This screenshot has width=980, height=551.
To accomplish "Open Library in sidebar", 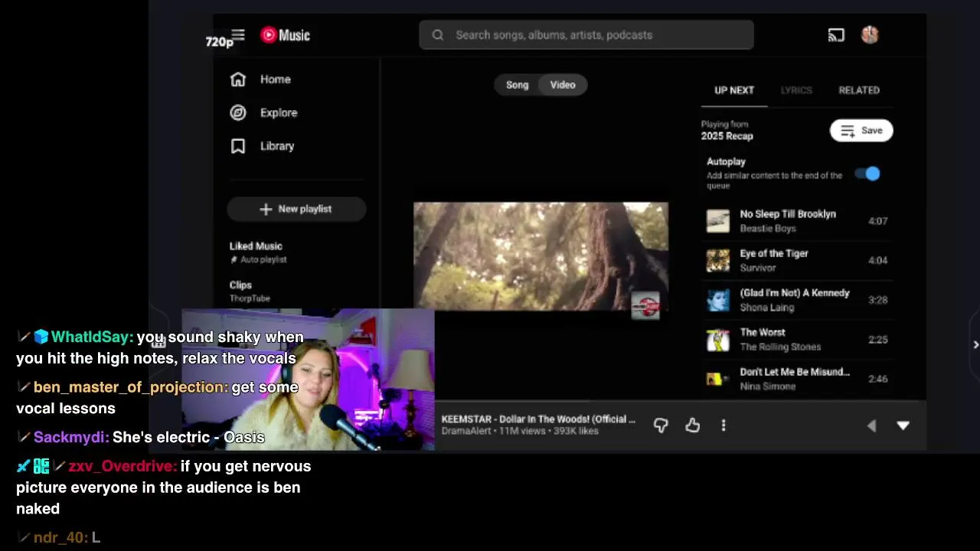I will [x=262, y=146].
